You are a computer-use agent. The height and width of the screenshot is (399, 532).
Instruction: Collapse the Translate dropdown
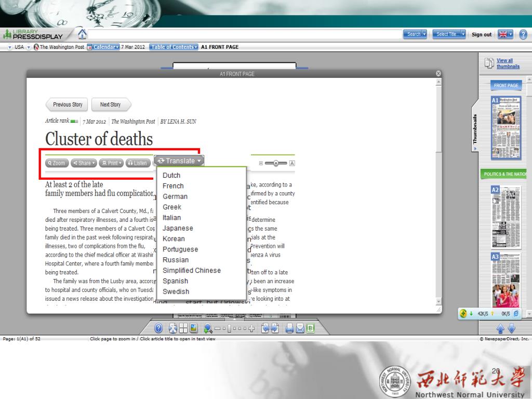[179, 161]
